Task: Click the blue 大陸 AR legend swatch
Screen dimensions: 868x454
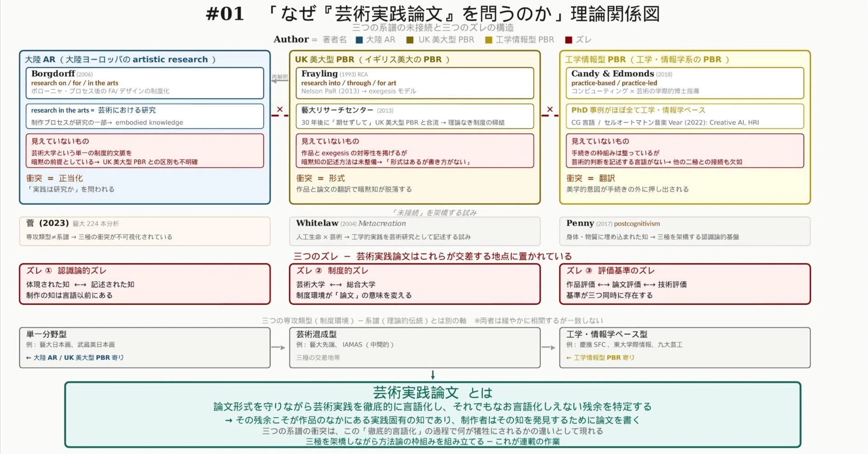Action: click(x=359, y=40)
